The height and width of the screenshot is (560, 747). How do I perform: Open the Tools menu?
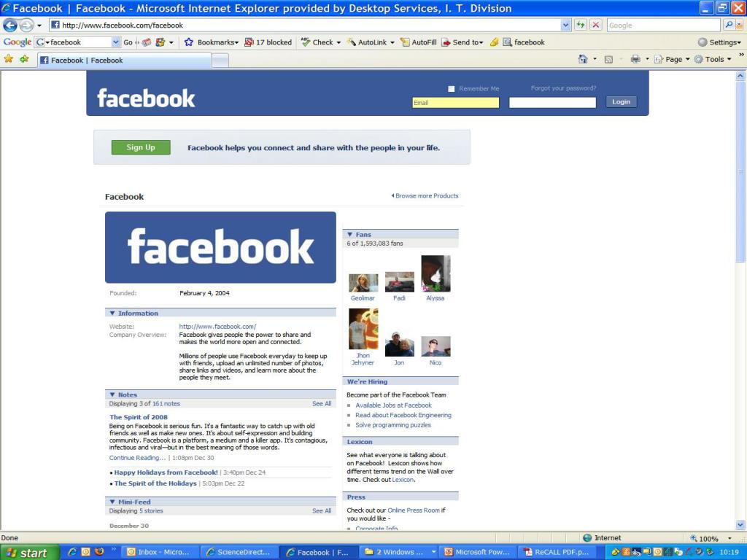(712, 59)
